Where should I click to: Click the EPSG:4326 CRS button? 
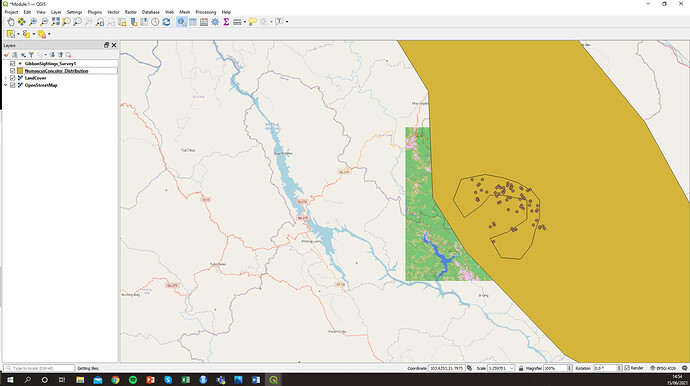click(663, 368)
